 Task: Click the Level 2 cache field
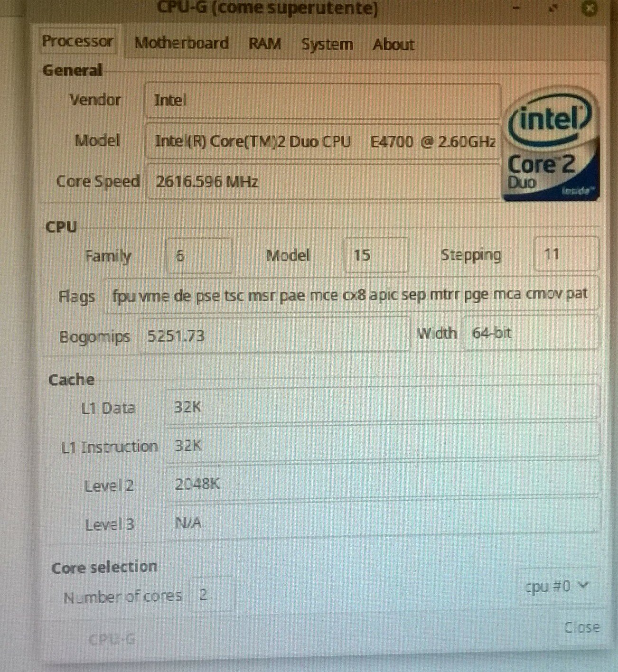(x=382, y=484)
